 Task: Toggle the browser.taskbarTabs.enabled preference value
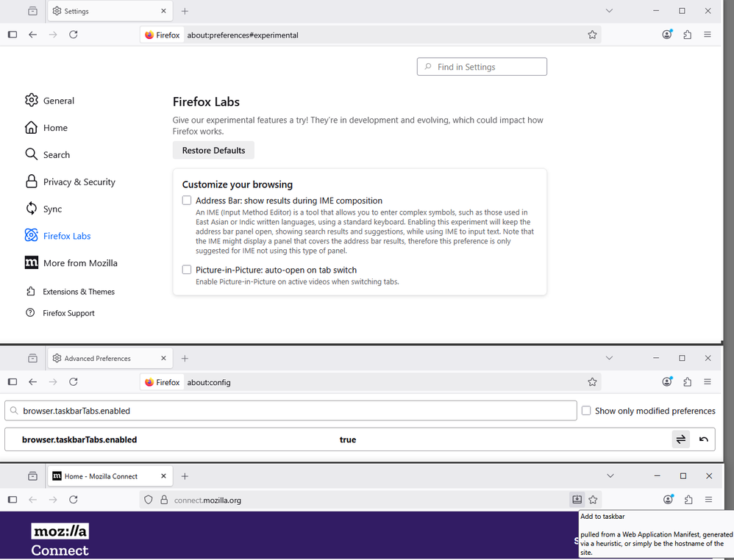680,439
